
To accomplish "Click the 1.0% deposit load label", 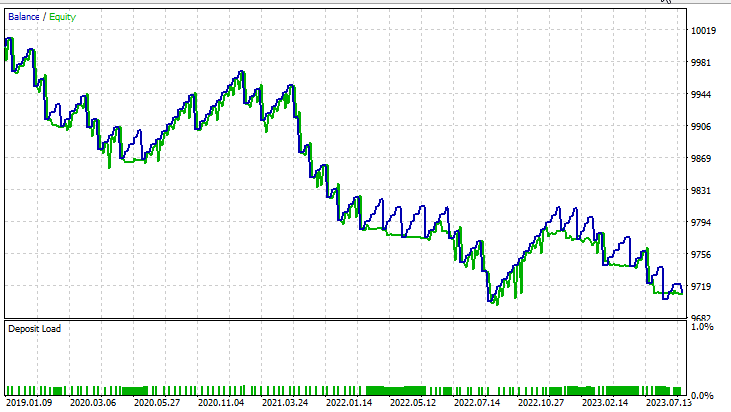I will coord(702,327).
